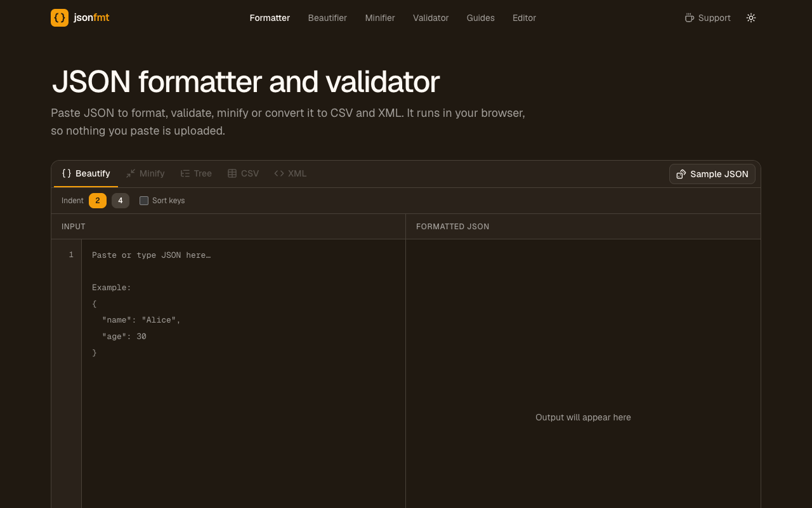The width and height of the screenshot is (812, 508).
Task: Click the "Indent" label
Action: (72, 201)
